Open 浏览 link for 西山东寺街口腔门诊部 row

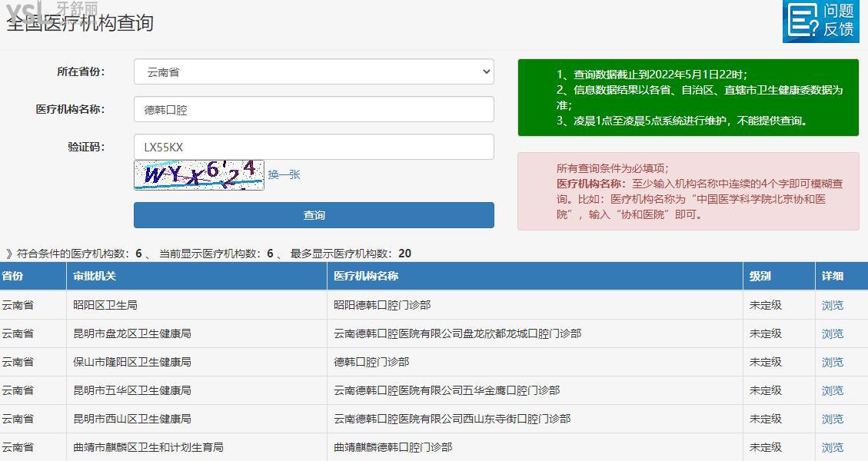(x=832, y=419)
